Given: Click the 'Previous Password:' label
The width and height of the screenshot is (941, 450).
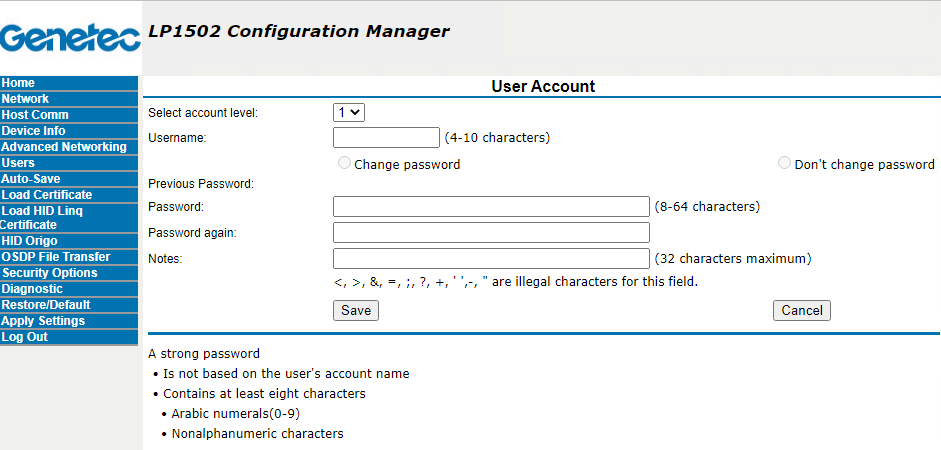Looking at the screenshot, I should (x=201, y=184).
